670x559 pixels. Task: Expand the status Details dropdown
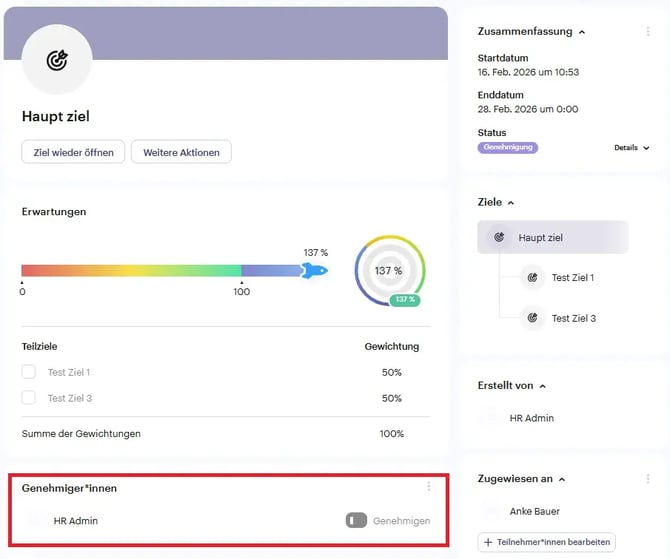632,147
